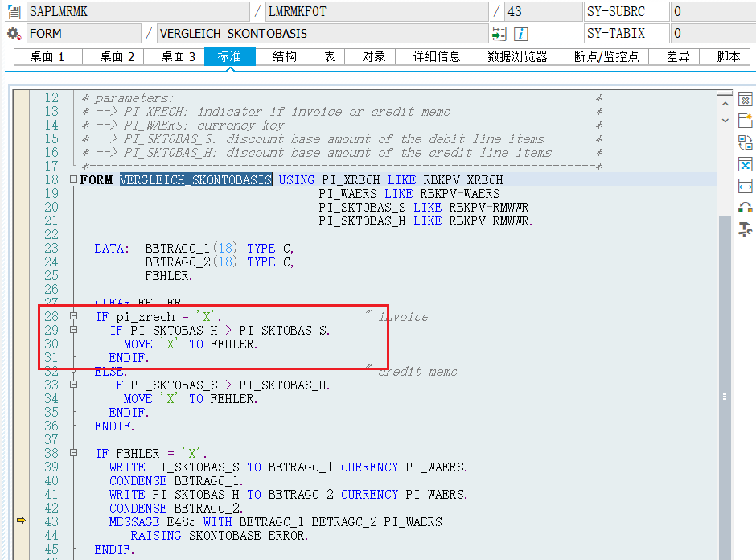The height and width of the screenshot is (560, 756).
Task: Click the program document icon beside SAPLMRMK
Action: pyautogui.click(x=14, y=11)
